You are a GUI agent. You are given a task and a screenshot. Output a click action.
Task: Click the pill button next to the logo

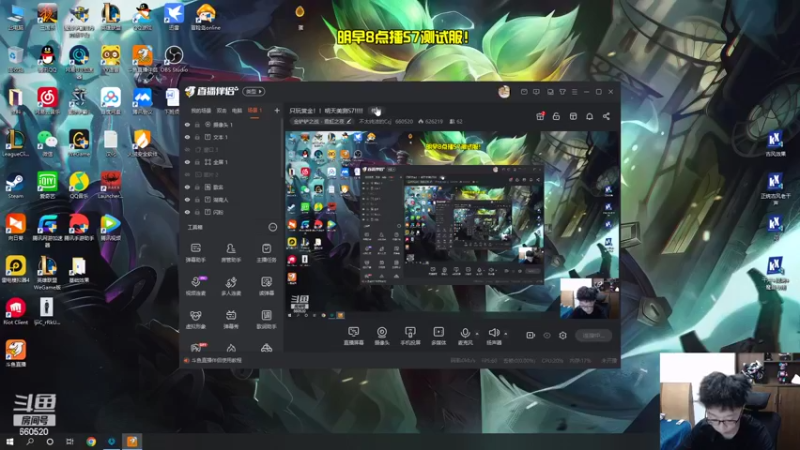[254, 91]
